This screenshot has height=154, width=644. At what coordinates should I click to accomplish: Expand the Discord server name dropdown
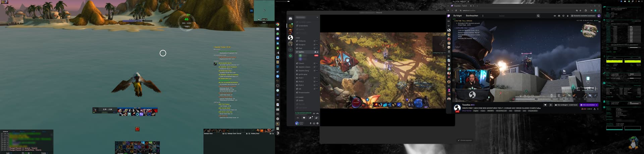(x=317, y=17)
